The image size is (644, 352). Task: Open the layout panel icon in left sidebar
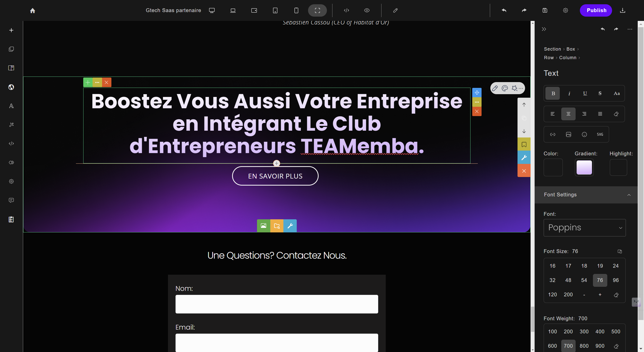click(x=11, y=68)
